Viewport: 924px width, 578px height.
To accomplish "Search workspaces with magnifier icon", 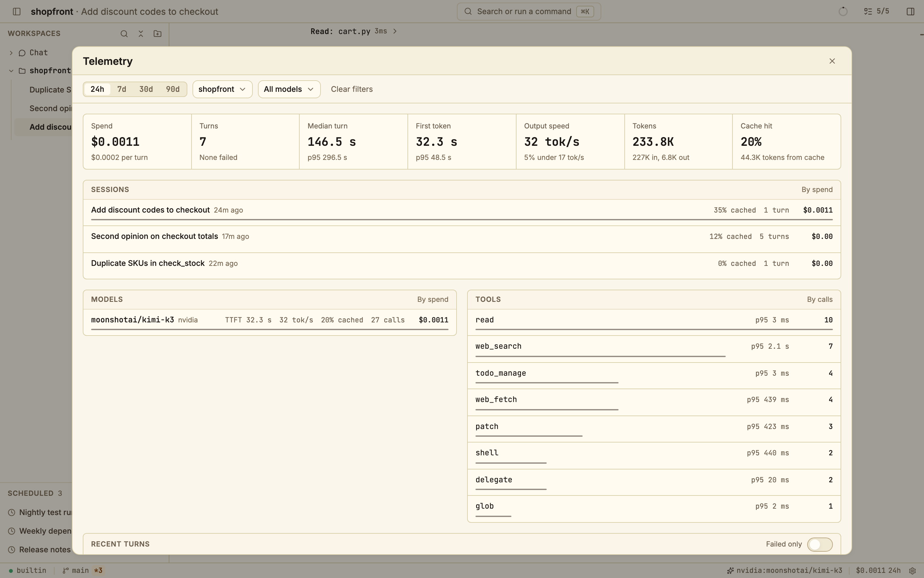I will click(124, 34).
